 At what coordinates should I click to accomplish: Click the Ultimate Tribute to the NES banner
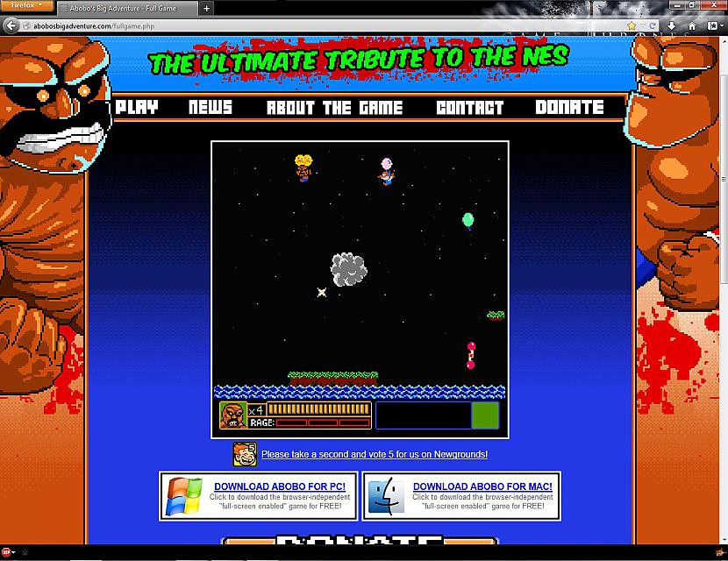point(359,60)
